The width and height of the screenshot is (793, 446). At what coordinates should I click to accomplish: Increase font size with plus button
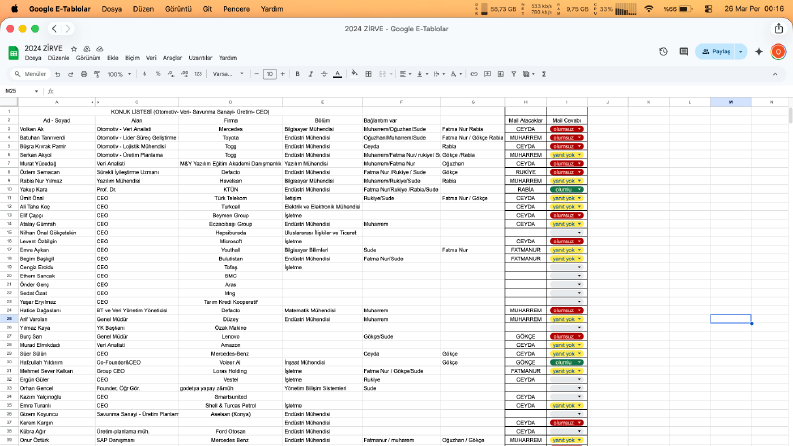pyautogui.click(x=283, y=74)
